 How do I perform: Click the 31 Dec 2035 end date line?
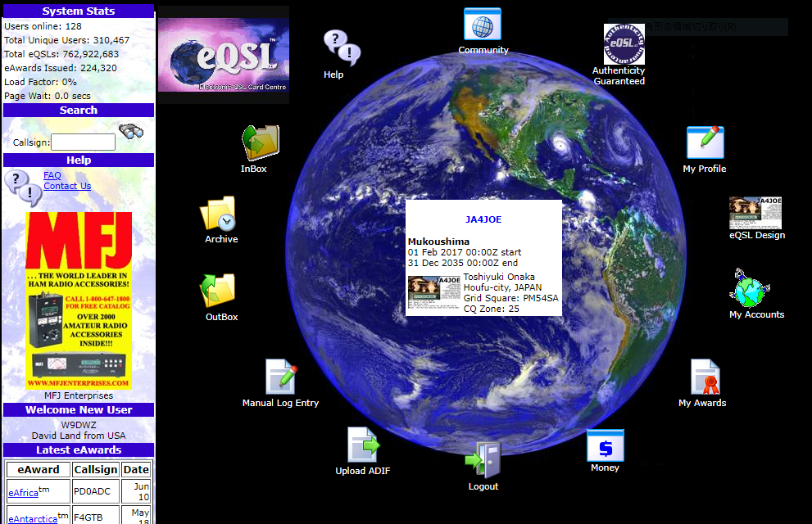click(462, 263)
